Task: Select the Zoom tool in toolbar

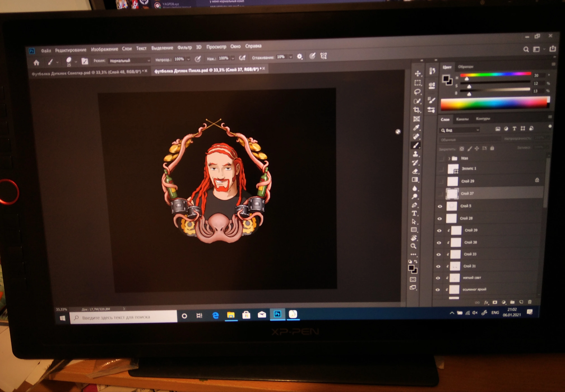Action: 413,246
